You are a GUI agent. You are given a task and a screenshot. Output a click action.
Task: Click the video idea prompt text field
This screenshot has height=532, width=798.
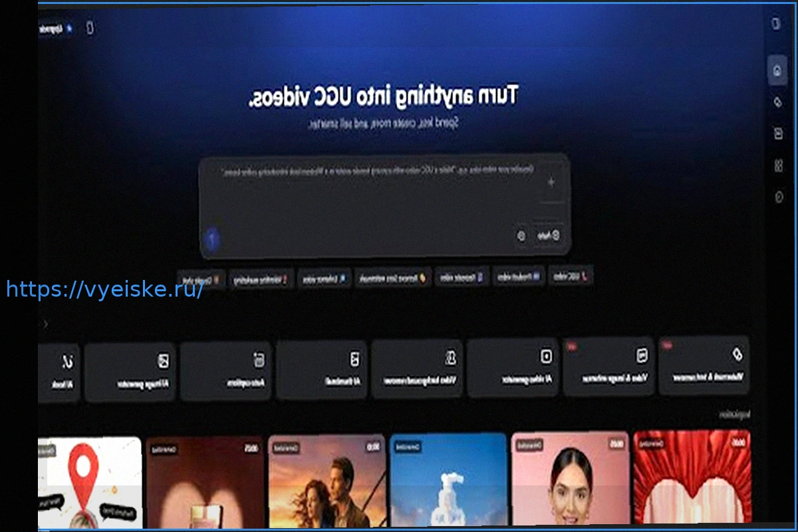point(372,199)
